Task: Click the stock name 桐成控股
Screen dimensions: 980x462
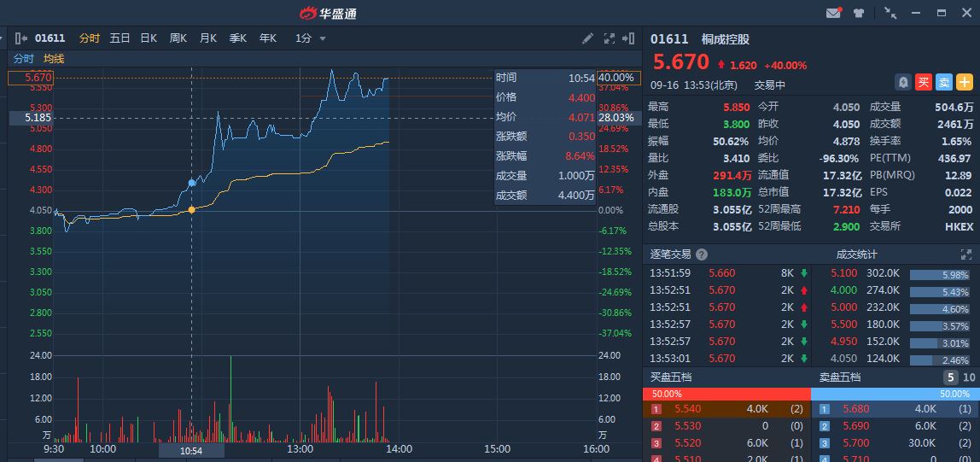Action: pos(726,39)
